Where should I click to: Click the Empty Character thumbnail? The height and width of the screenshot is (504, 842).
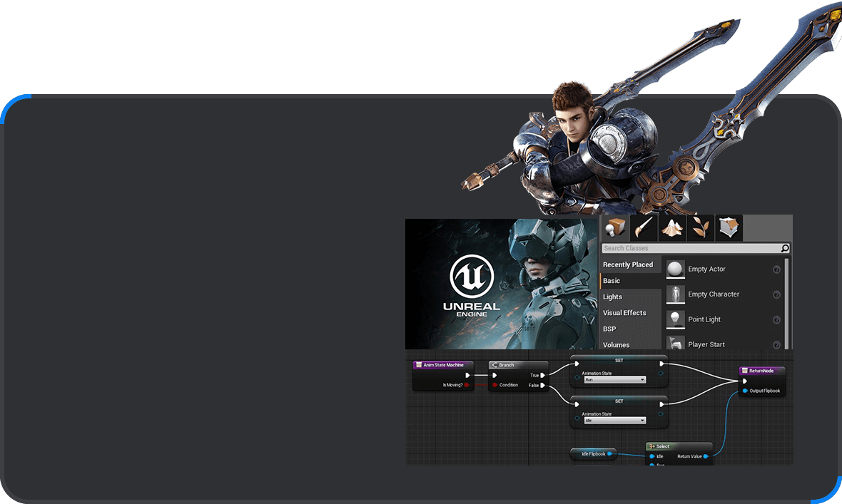[675, 294]
